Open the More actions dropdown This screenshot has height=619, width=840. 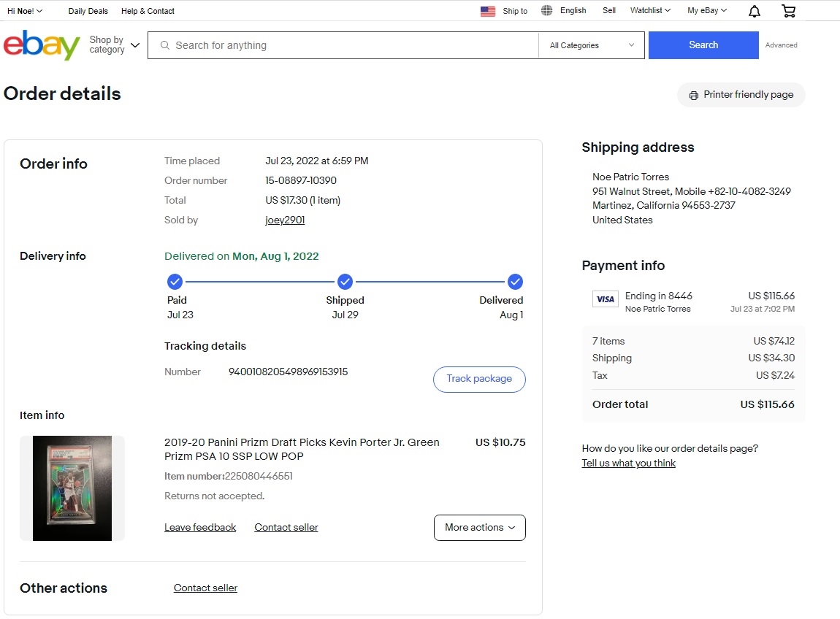click(479, 528)
